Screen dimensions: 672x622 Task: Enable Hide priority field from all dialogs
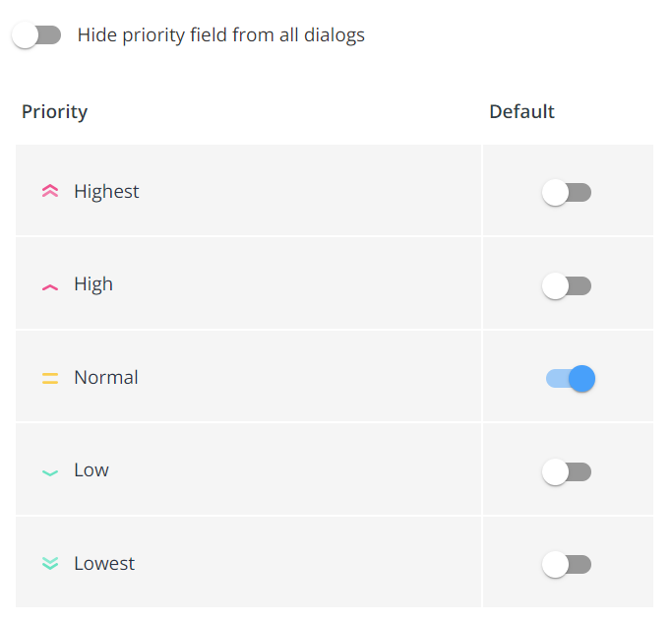coord(36,35)
